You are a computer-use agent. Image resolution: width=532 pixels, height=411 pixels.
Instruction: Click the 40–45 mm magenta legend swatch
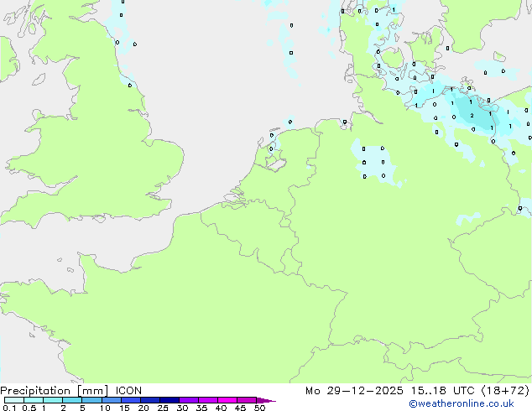227,400
